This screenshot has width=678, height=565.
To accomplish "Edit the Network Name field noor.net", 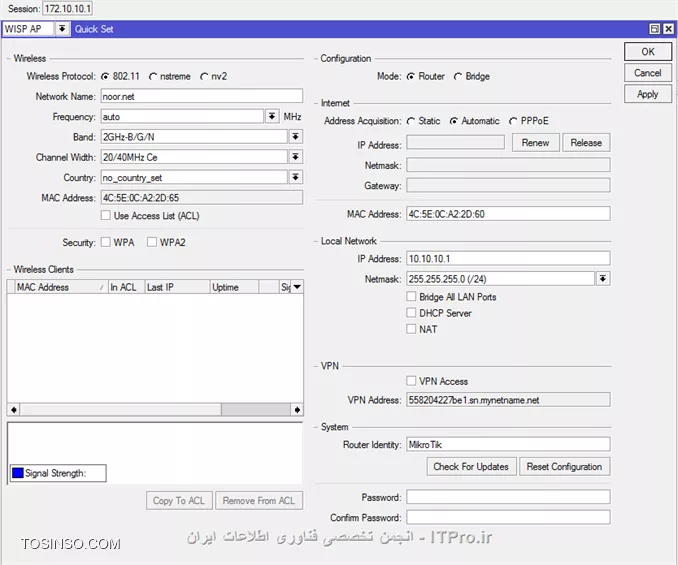I will [x=201, y=96].
